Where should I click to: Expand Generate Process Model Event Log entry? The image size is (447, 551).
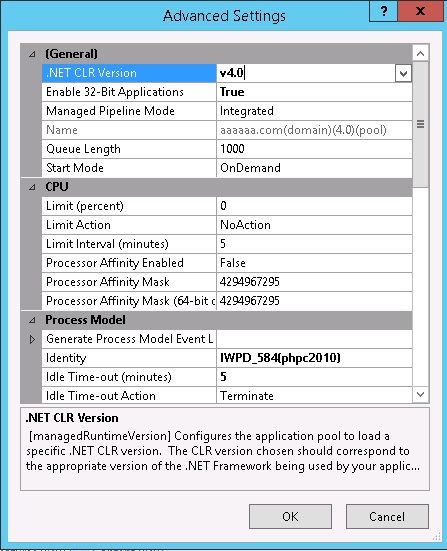[x=32, y=339]
